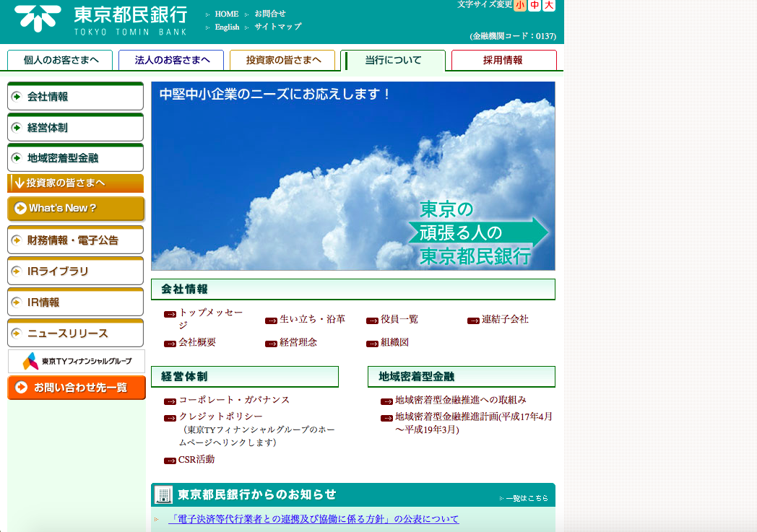Switch to the 個人のお客さまへ tab
Viewport: 757px width, 532px height.
[61, 61]
